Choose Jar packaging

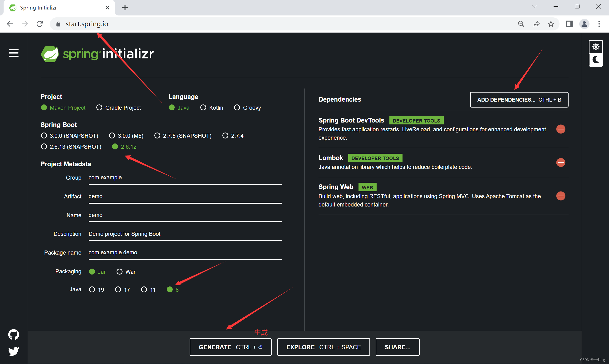[97, 271]
